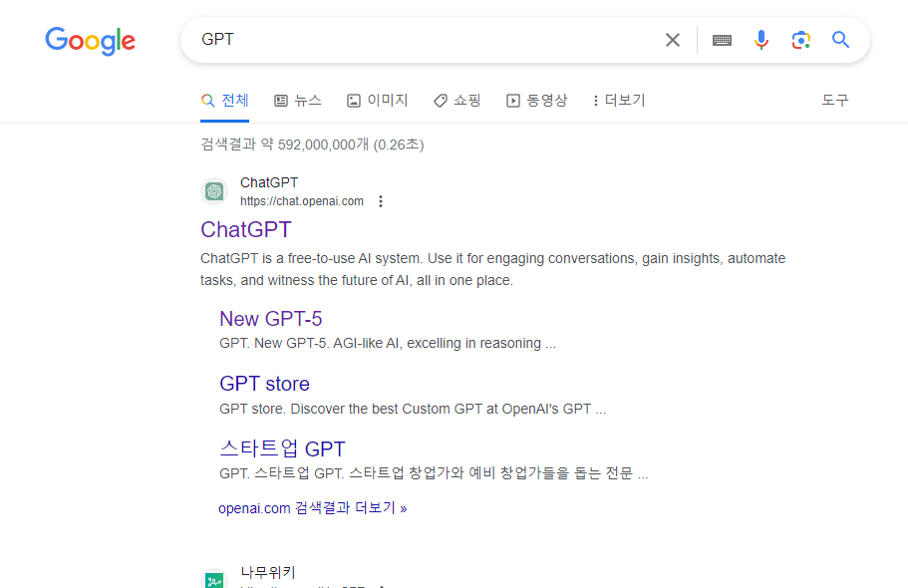This screenshot has width=908, height=588.
Task: Click the Google logo
Action: point(91,41)
